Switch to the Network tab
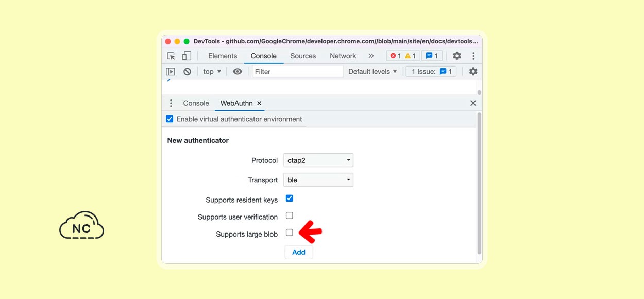This screenshot has height=299, width=644. pyautogui.click(x=343, y=56)
